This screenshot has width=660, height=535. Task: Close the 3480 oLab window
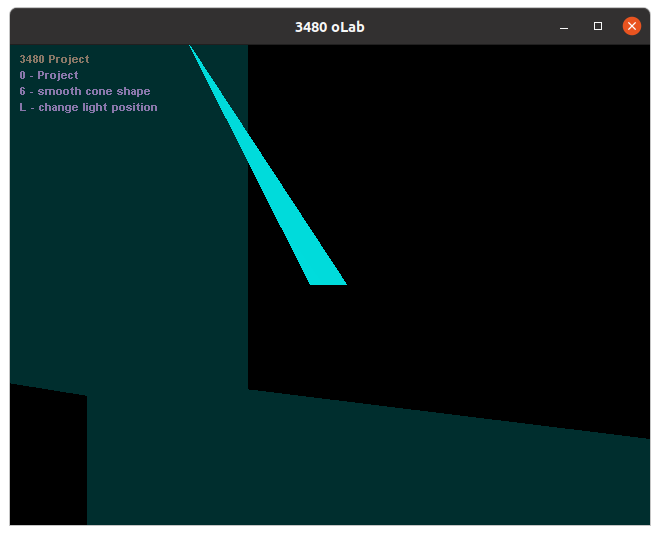tap(631, 26)
